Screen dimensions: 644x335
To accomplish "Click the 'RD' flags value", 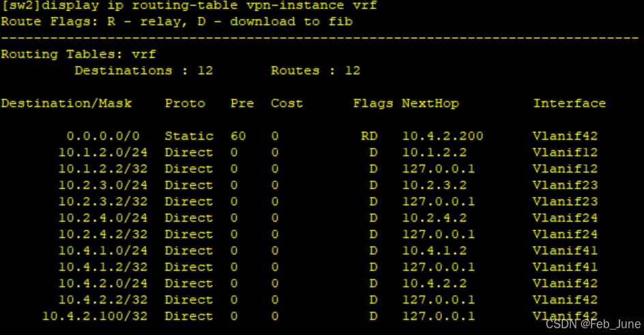I will click(369, 136).
